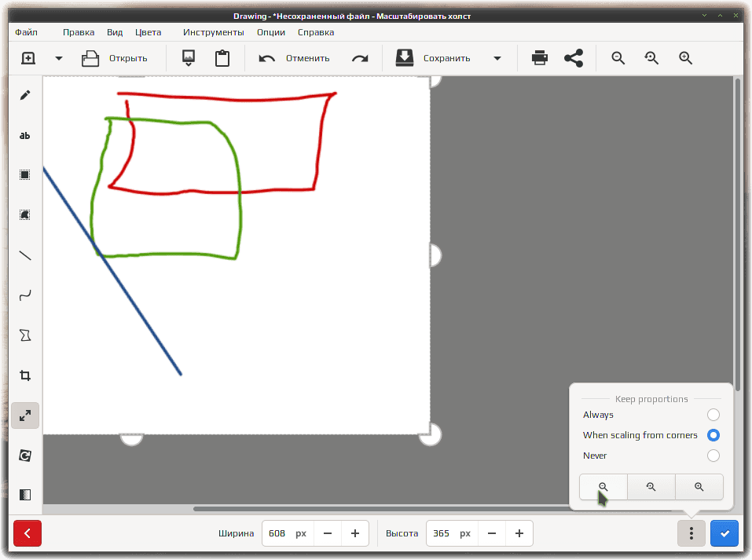Click the New image icon
Screen dimensions: 752x560
pos(28,58)
